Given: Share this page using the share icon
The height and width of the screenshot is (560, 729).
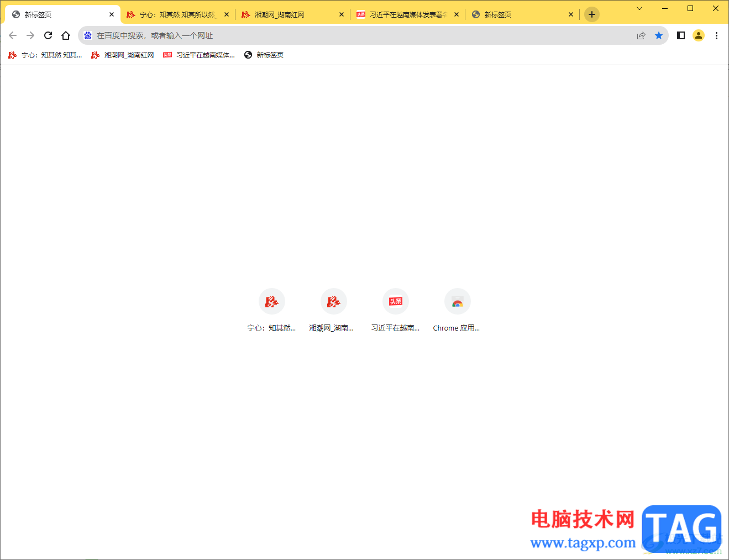Looking at the screenshot, I should point(641,35).
